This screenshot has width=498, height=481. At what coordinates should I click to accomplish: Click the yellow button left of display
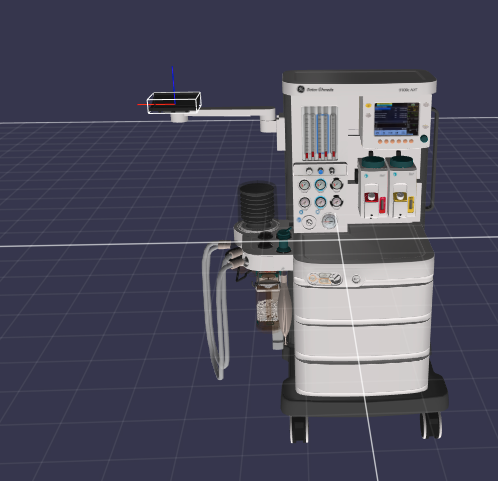click(x=369, y=105)
